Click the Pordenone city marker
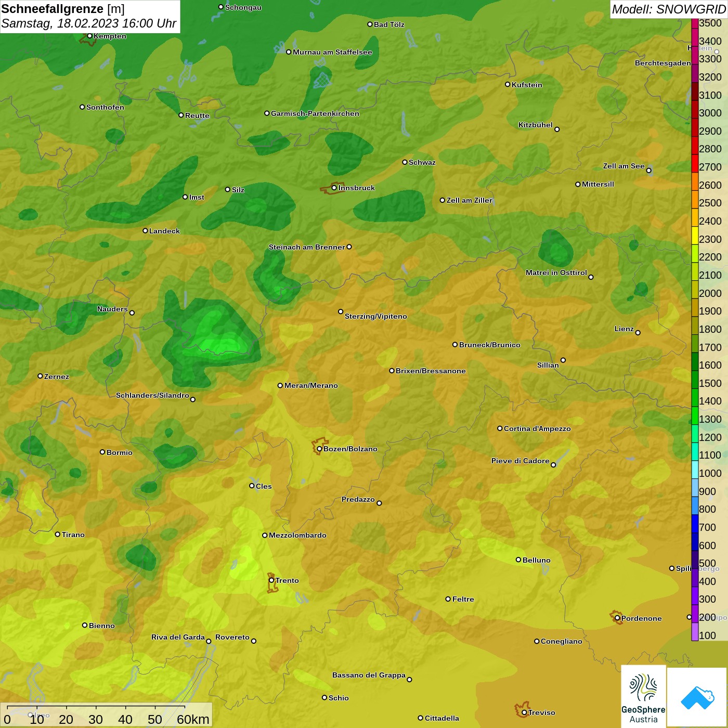This screenshot has height=728, width=728. pos(617,618)
